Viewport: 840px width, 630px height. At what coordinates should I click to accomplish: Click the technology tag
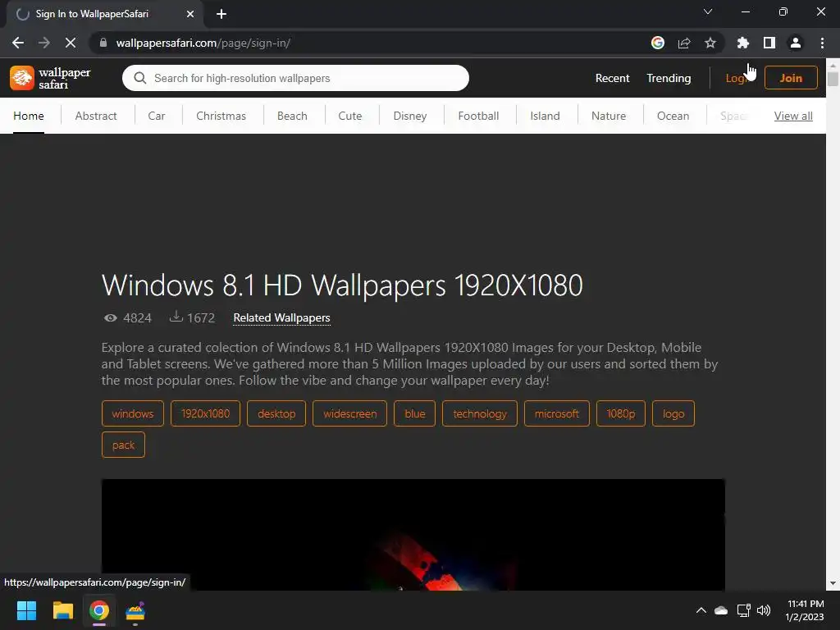(479, 413)
